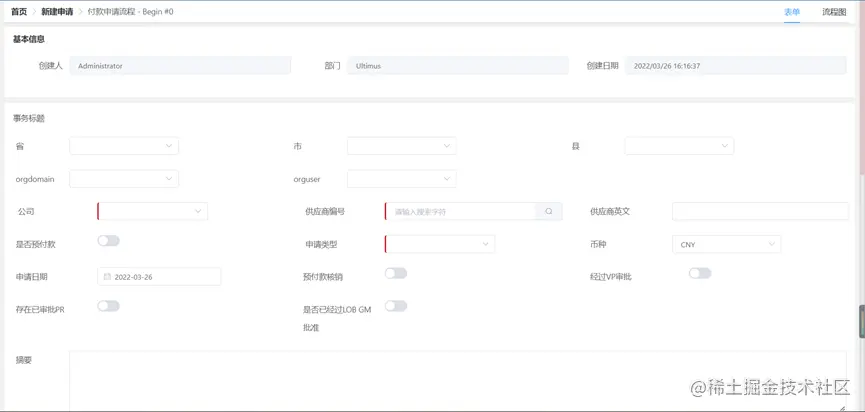Click the 事务标题 section label
This screenshot has width=865, height=412.
pyautogui.click(x=29, y=119)
